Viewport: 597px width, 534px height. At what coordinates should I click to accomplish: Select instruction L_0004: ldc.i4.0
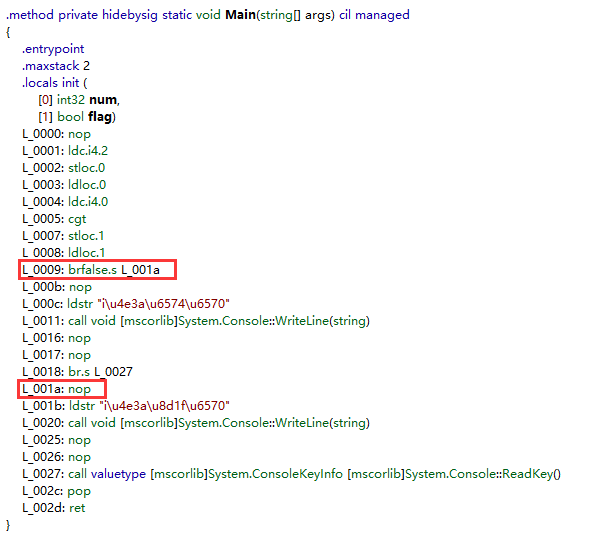point(65,202)
